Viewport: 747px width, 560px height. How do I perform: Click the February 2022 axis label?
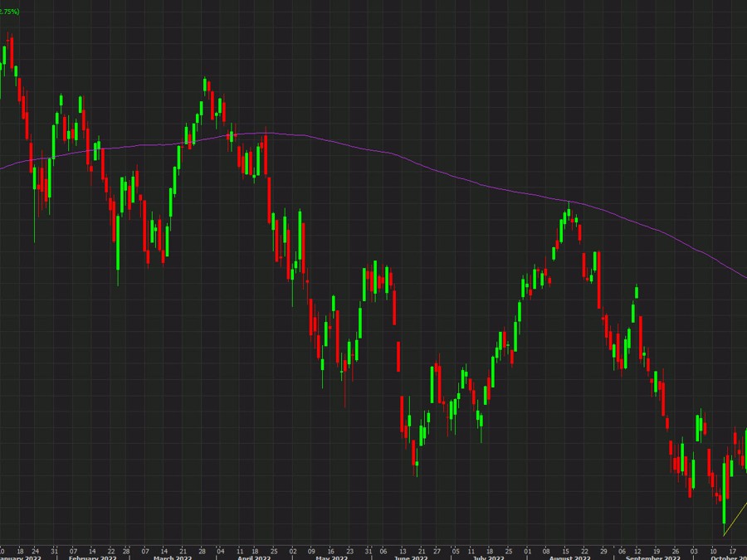tap(92, 558)
